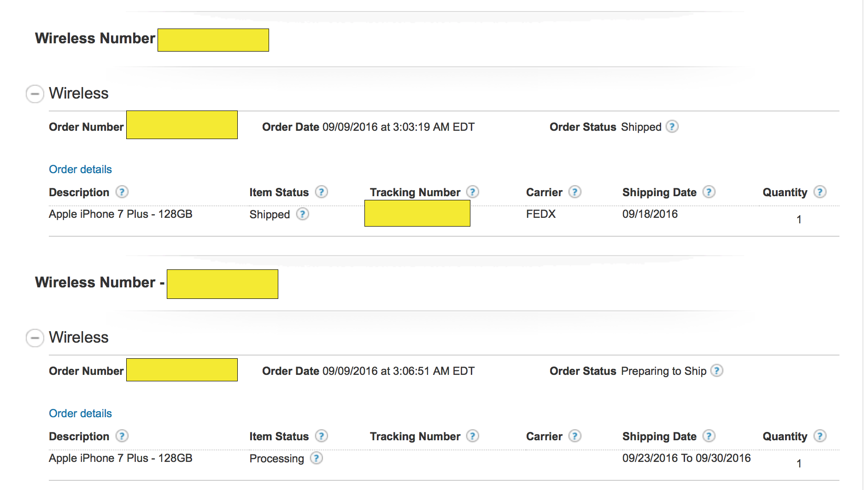Click help icon next to Order Status Shipped
The height and width of the screenshot is (490, 868).
(x=672, y=126)
